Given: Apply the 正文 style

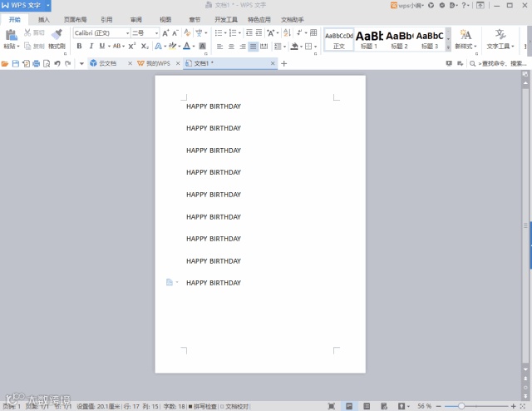Looking at the screenshot, I should point(339,39).
